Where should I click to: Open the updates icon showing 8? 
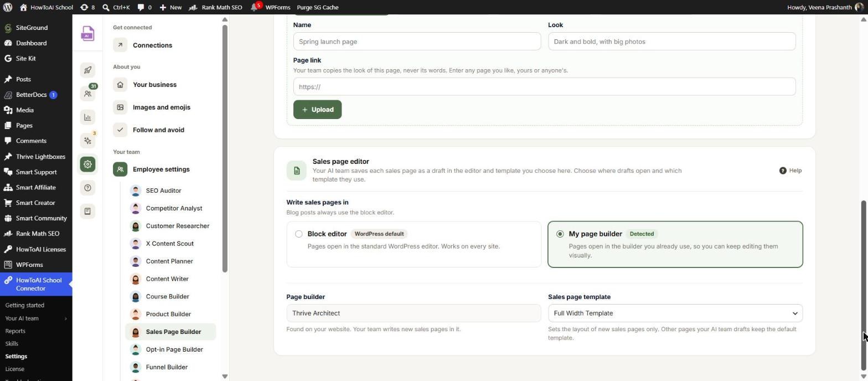87,7
